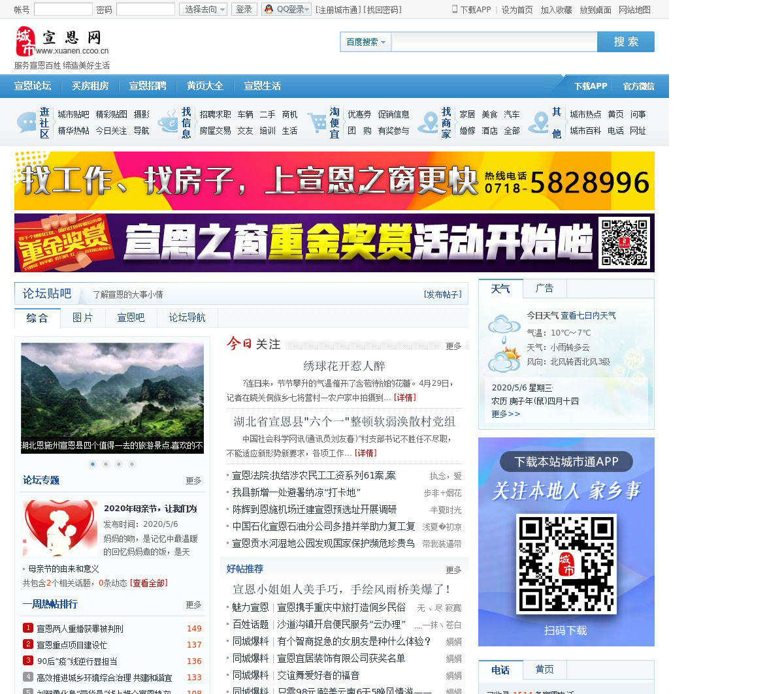Open 宣恩生活 in the main navigation
Screen dimensions: 784x694
point(263,86)
